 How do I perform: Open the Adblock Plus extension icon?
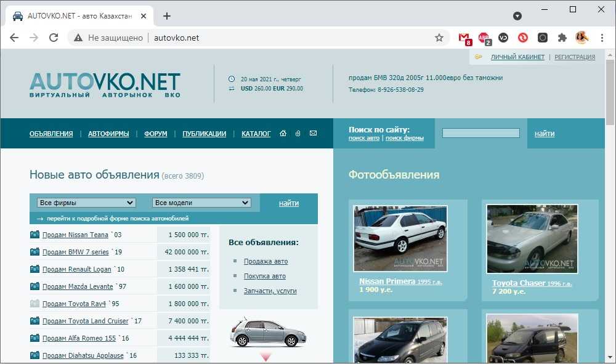(484, 38)
